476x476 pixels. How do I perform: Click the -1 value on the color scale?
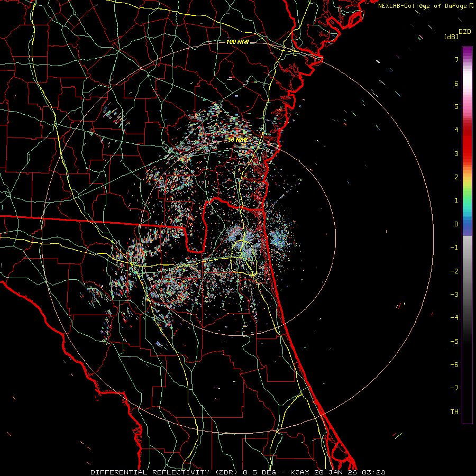[454, 248]
